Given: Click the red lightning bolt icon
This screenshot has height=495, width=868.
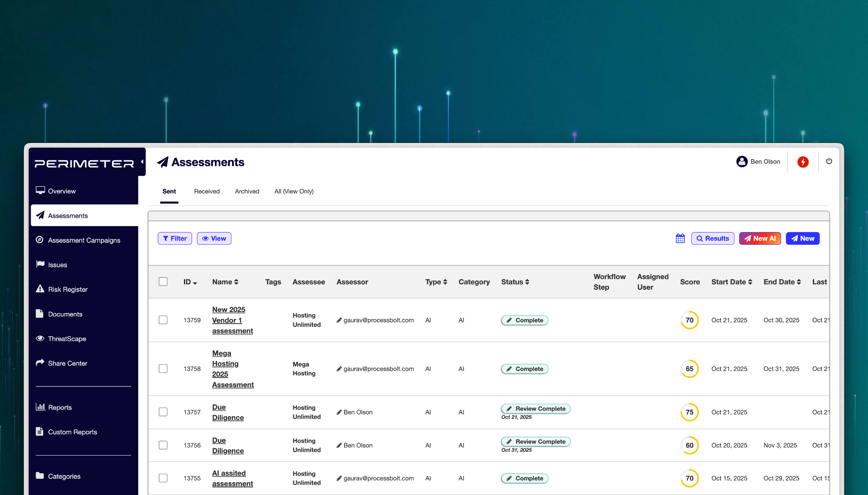Looking at the screenshot, I should coord(803,162).
